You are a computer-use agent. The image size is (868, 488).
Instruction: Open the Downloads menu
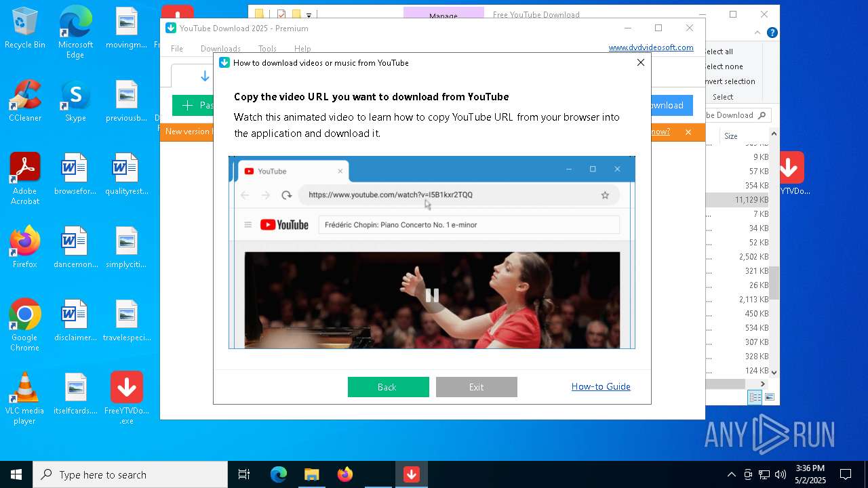pos(220,49)
